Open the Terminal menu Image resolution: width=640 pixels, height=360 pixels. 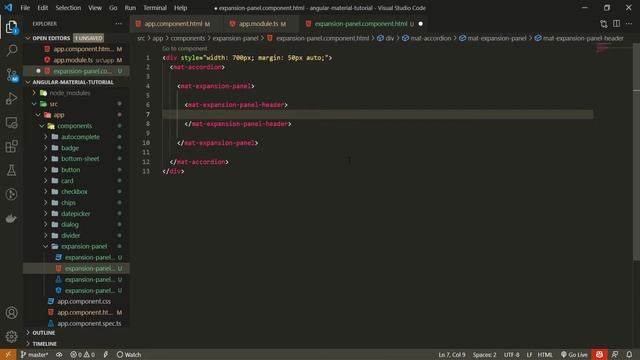[x=155, y=8]
